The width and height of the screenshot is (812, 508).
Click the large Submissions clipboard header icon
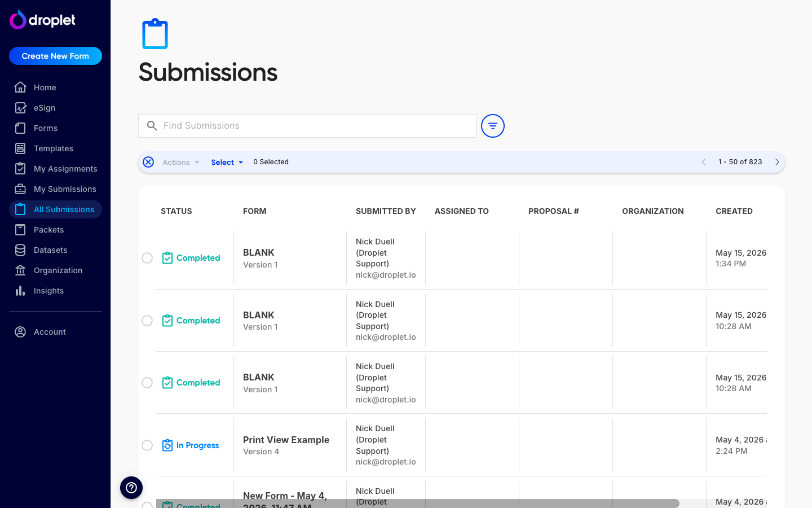155,34
